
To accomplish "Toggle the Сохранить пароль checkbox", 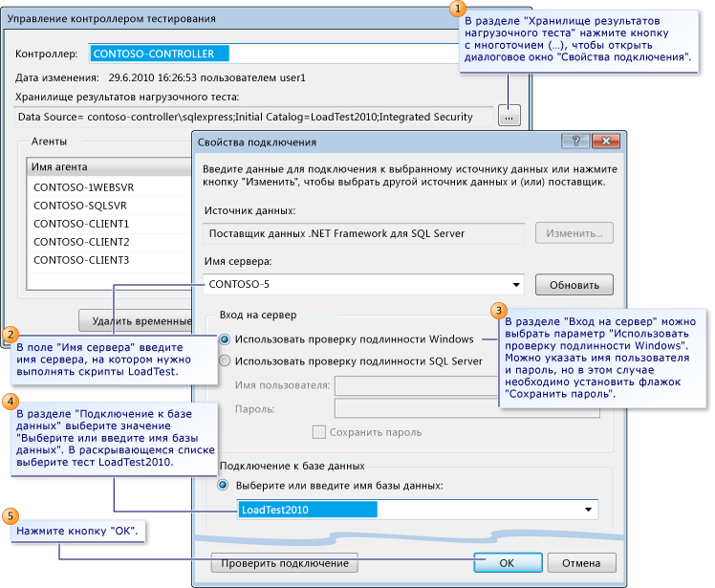I will (x=318, y=432).
